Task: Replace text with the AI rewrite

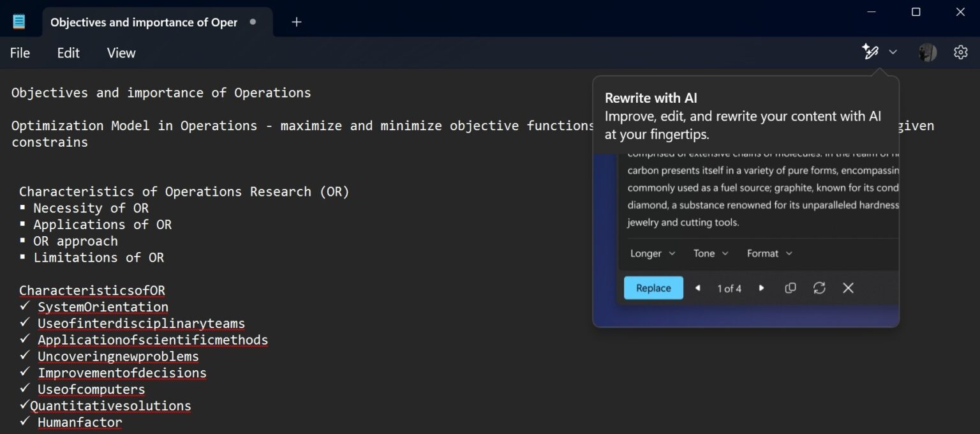Action: point(653,288)
